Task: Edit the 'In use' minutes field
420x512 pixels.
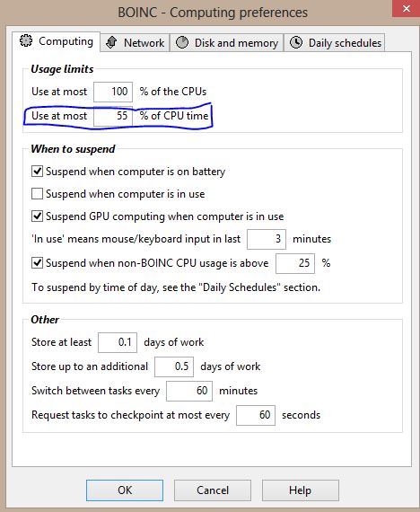Action: (x=267, y=239)
